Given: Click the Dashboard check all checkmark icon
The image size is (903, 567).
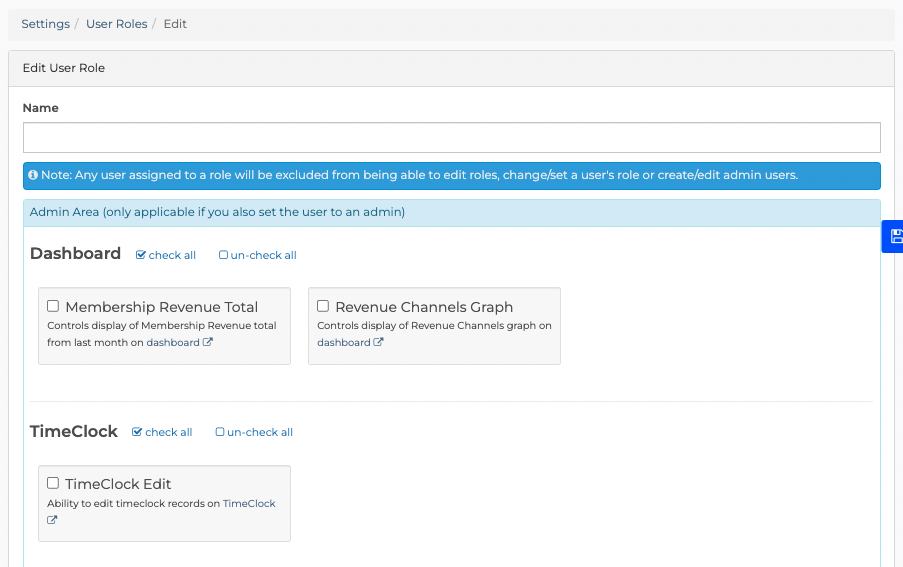Looking at the screenshot, I should coord(141,255).
